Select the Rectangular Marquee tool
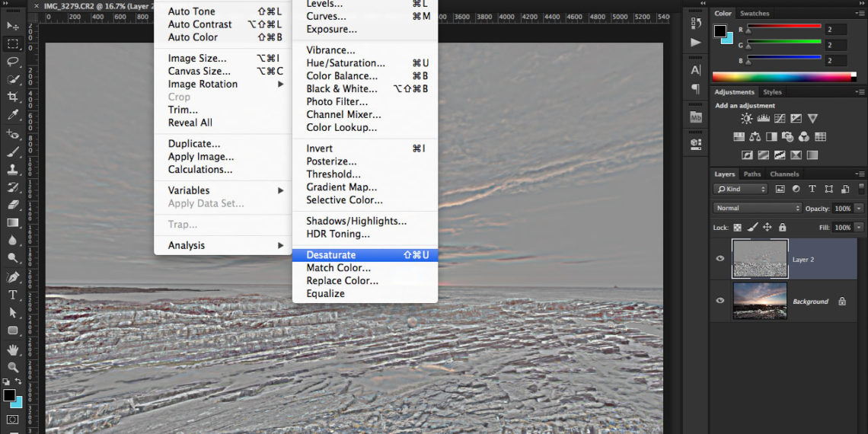Viewport: 868px width, 434px height. pyautogui.click(x=13, y=43)
